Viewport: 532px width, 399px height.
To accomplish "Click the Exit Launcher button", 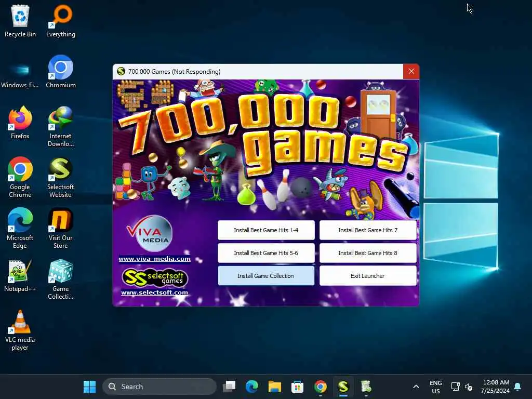I will (x=368, y=276).
